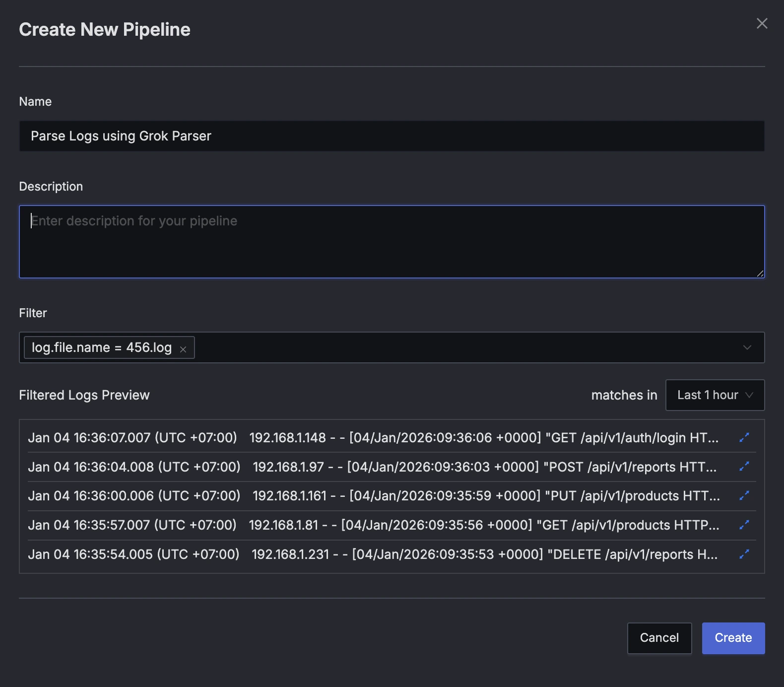784x687 pixels.
Task: Click inside the Description text area
Action: pyautogui.click(x=392, y=242)
